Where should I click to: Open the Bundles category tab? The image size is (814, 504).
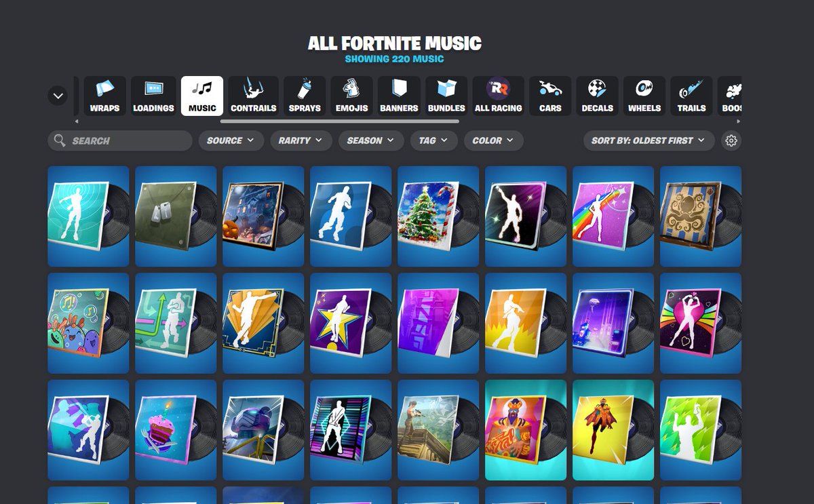click(446, 96)
